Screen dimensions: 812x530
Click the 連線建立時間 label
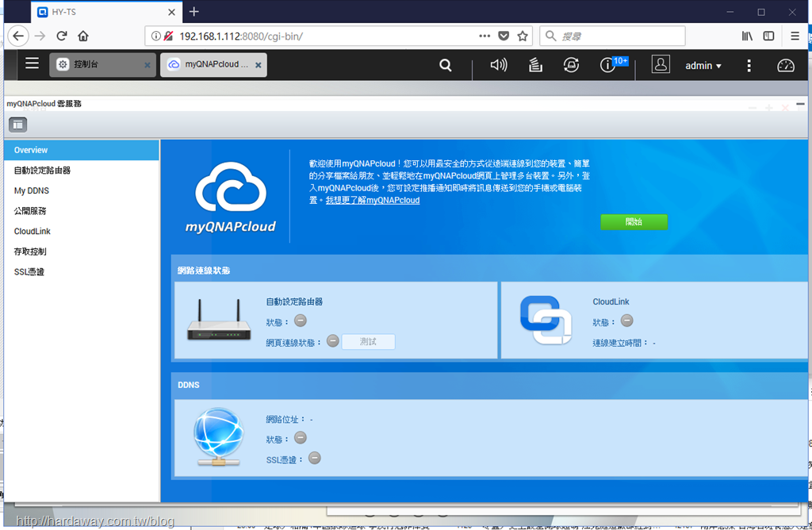pos(620,343)
